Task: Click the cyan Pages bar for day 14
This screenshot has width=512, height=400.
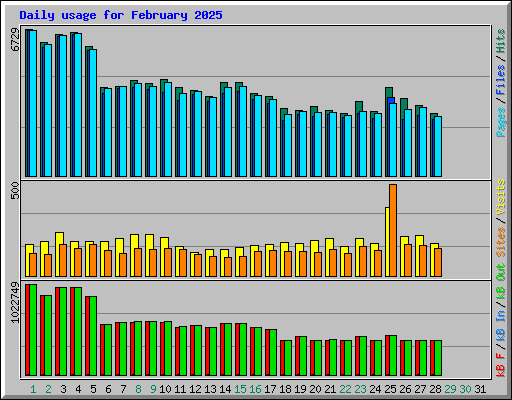Action: pos(228,132)
